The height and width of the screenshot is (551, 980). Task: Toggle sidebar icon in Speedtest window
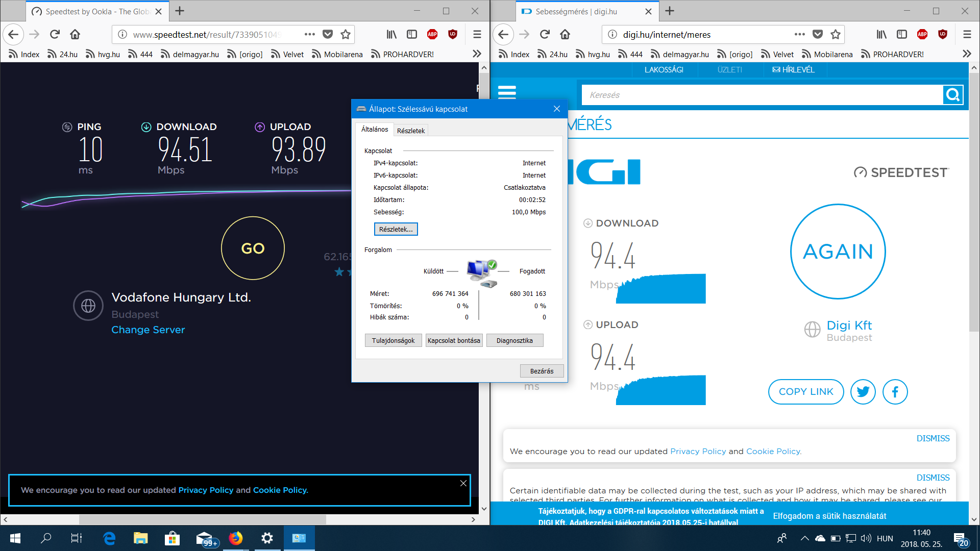pos(412,34)
